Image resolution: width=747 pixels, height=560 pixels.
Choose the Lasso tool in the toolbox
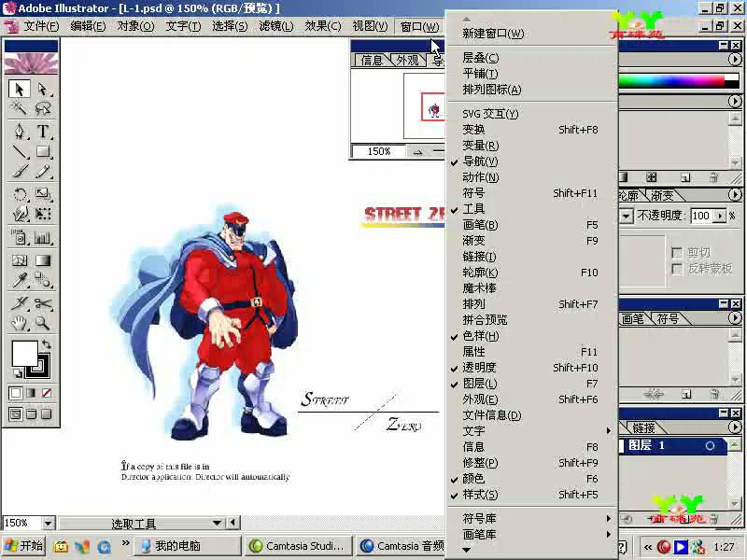[43, 108]
